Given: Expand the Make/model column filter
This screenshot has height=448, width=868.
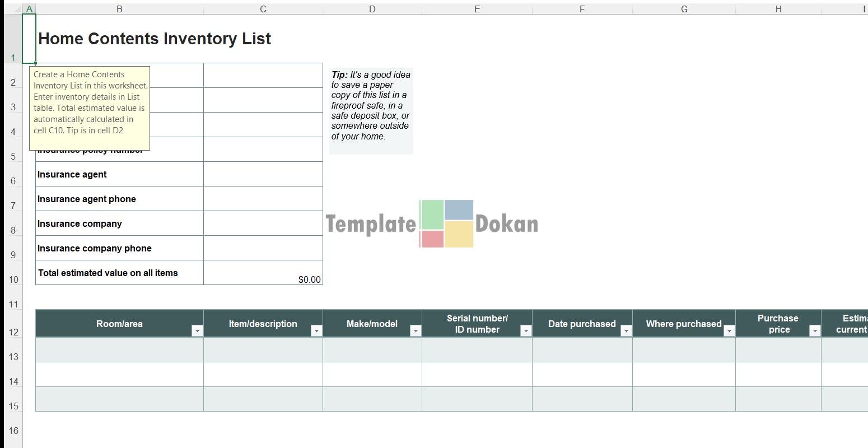Looking at the screenshot, I should 415,331.
